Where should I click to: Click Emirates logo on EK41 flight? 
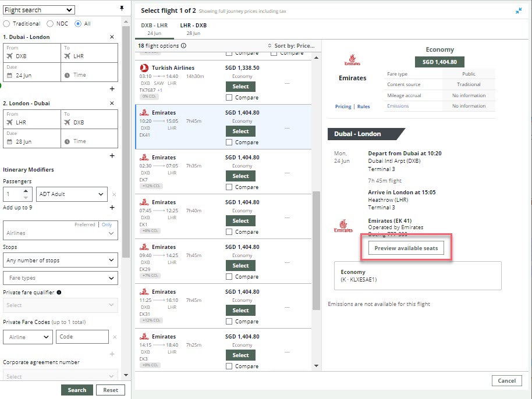(x=144, y=113)
